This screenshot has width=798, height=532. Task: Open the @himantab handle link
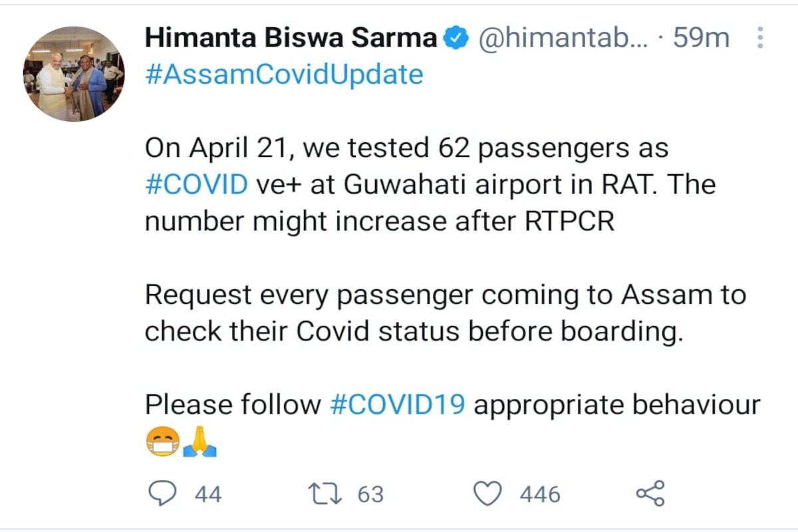point(562,39)
